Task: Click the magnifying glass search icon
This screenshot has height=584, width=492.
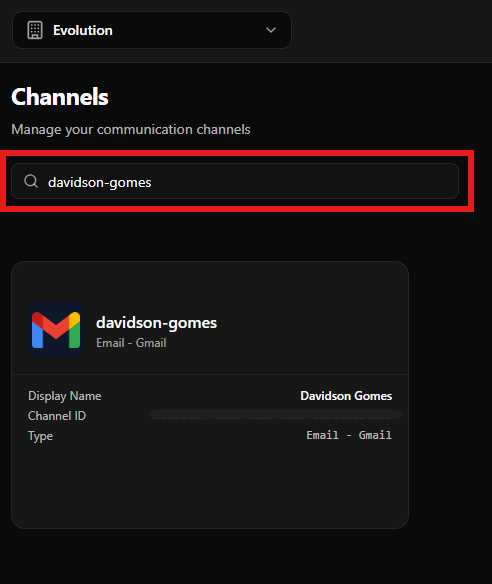Action: tap(31, 181)
